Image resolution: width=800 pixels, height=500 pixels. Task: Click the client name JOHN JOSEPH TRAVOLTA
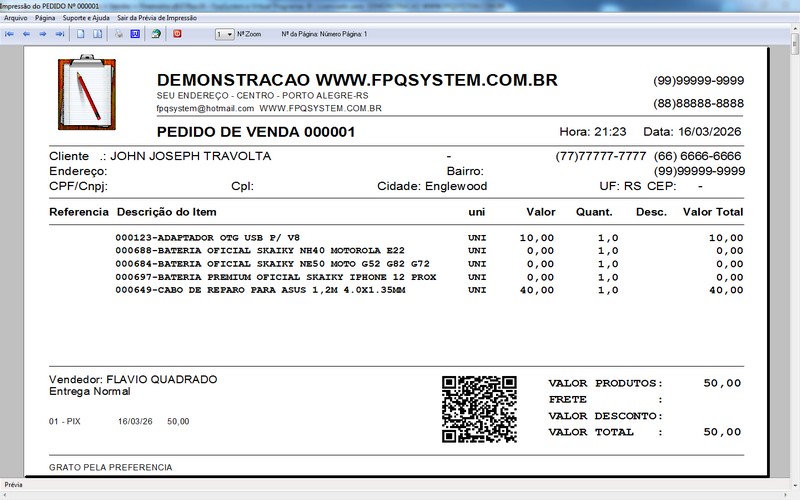[191, 156]
